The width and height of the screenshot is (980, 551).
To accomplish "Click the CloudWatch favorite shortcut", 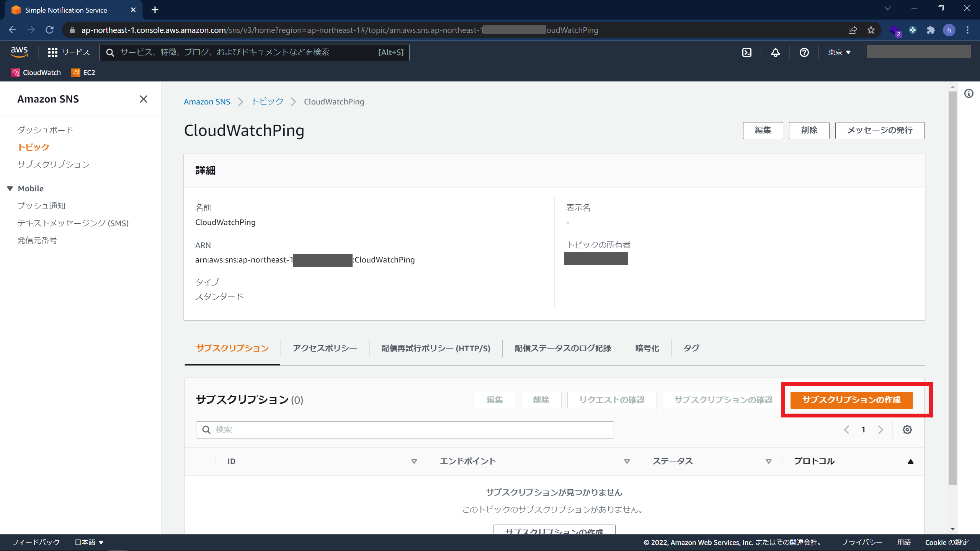I will click(36, 73).
